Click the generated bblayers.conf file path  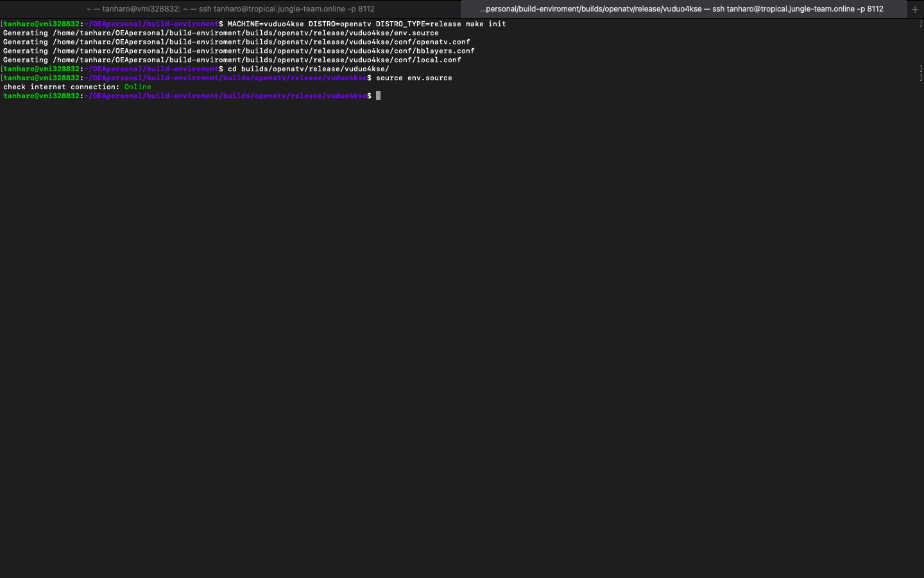(x=264, y=51)
